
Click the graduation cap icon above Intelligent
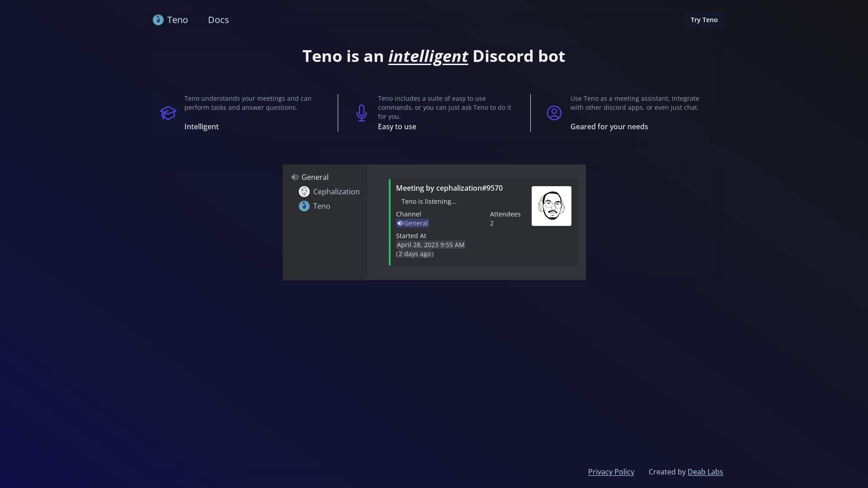(x=168, y=113)
